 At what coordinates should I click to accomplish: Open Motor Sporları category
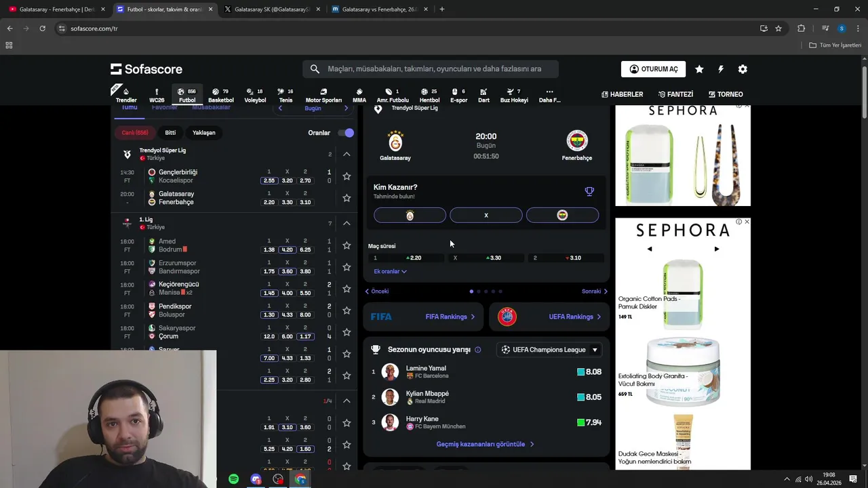pyautogui.click(x=323, y=96)
